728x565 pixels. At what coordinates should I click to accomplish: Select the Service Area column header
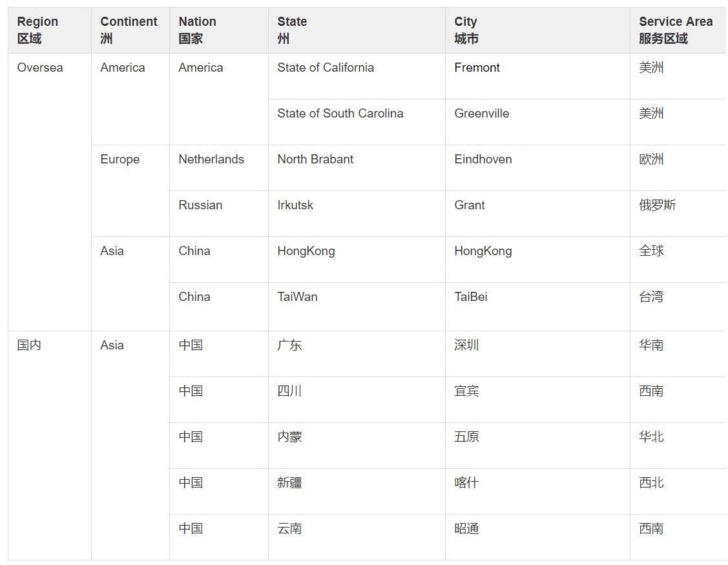[x=679, y=30]
